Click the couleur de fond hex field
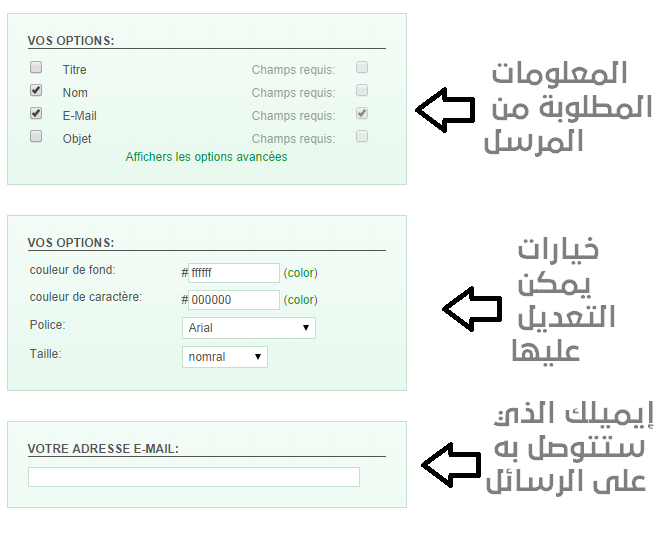 (x=234, y=273)
